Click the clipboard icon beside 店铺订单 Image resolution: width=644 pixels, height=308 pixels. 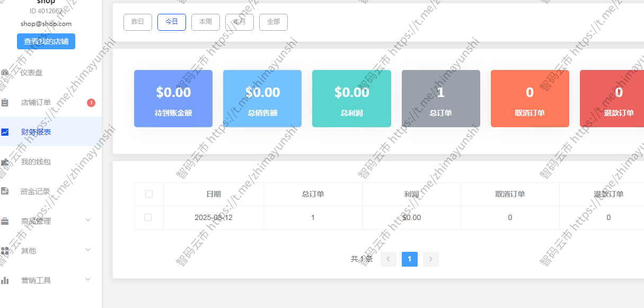(x=5, y=102)
